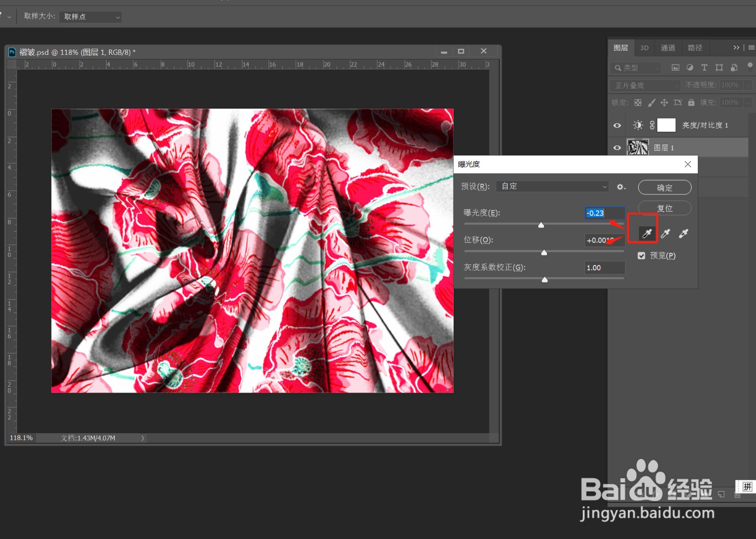Viewport: 756px width, 539px height.
Task: Select layer name 图层 1
Action: pos(664,148)
